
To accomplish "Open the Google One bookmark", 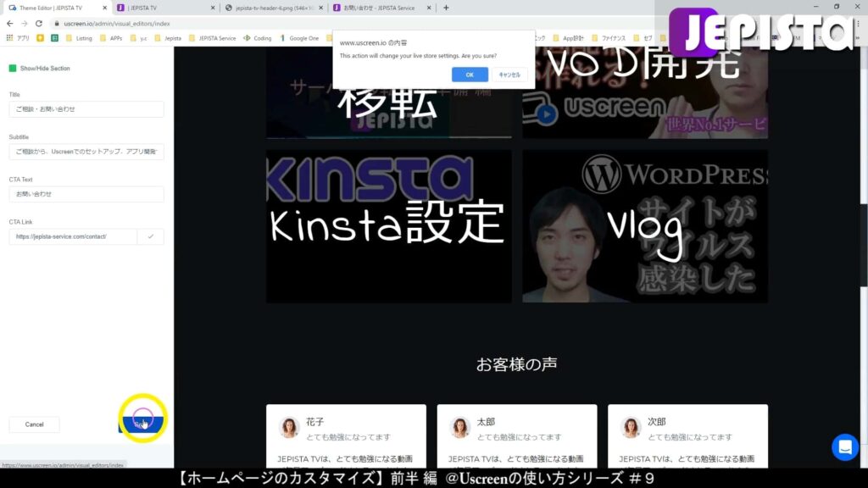I will [299, 38].
